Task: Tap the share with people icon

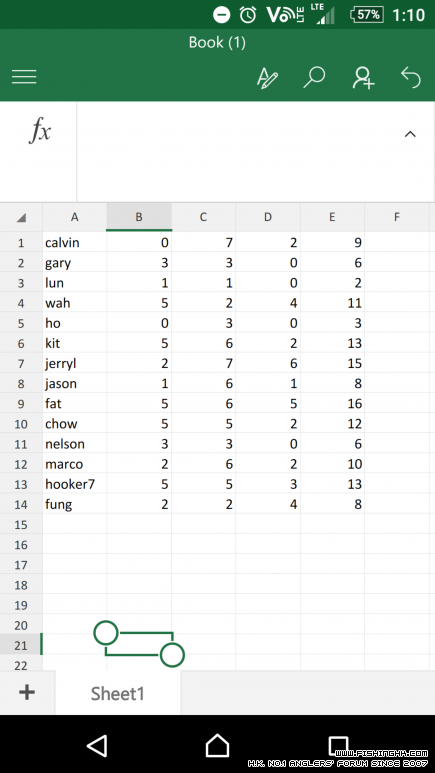Action: click(x=363, y=77)
